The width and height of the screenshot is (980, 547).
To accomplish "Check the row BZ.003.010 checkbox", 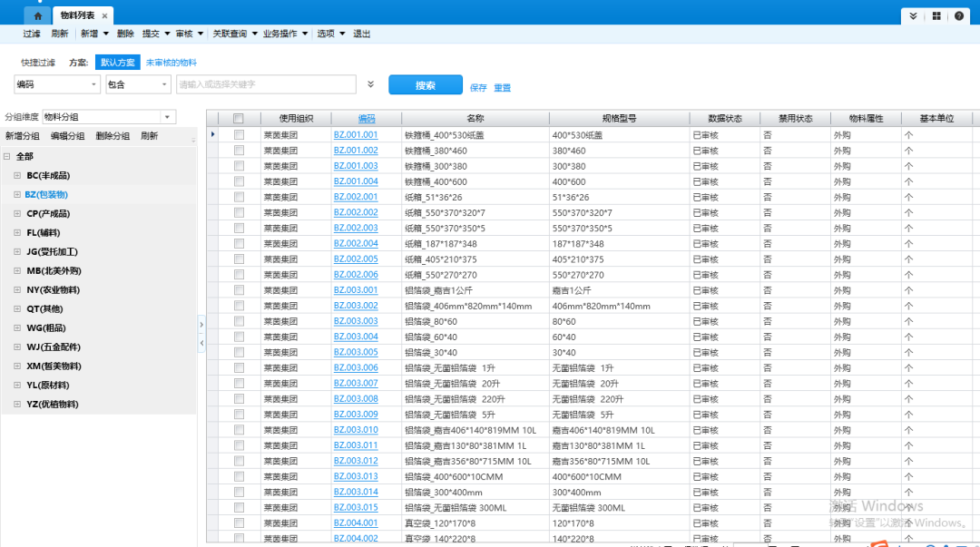I will coord(239,429).
